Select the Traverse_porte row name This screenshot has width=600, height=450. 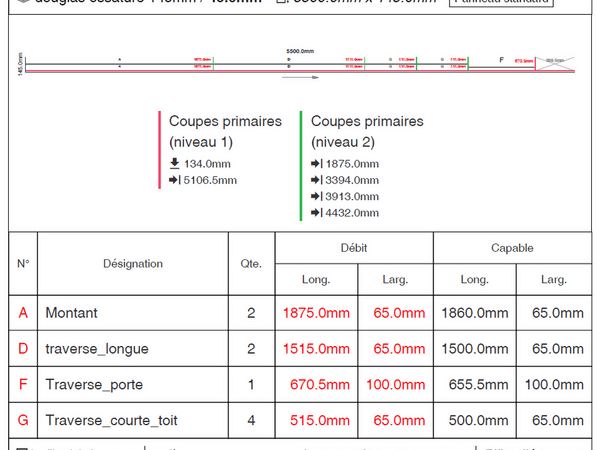pos(94,385)
